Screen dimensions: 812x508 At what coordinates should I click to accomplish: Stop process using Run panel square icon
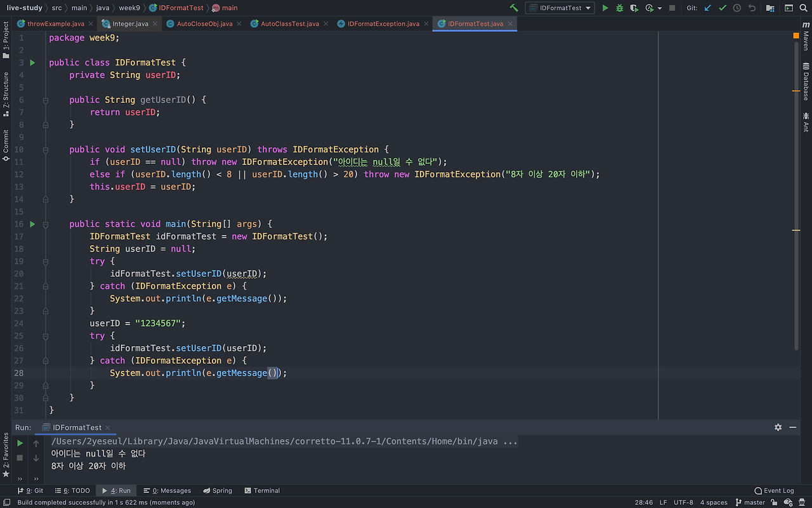click(20, 457)
